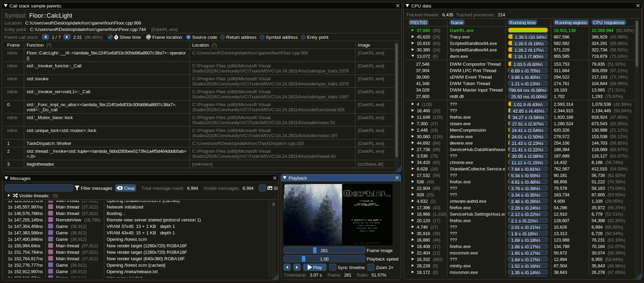This screenshot has height=283, width=644.
Task: Go to previous parent call stack
Action: (46, 37)
